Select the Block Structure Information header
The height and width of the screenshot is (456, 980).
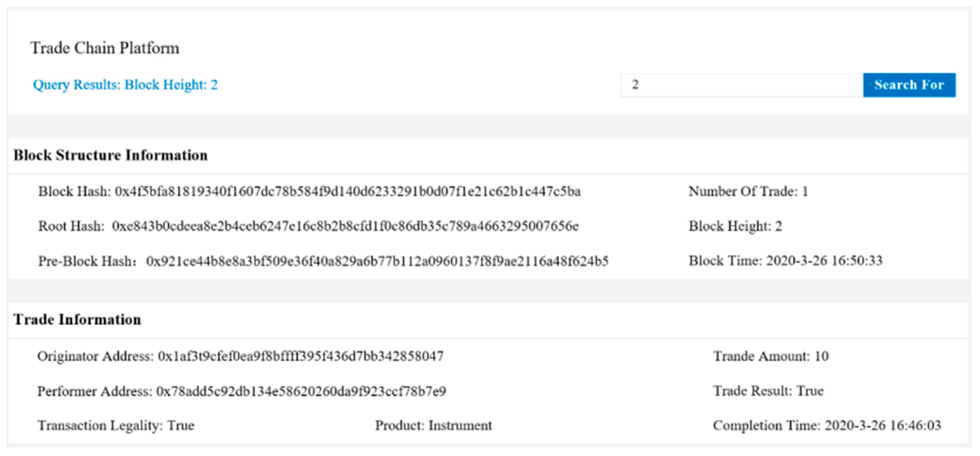(x=110, y=155)
